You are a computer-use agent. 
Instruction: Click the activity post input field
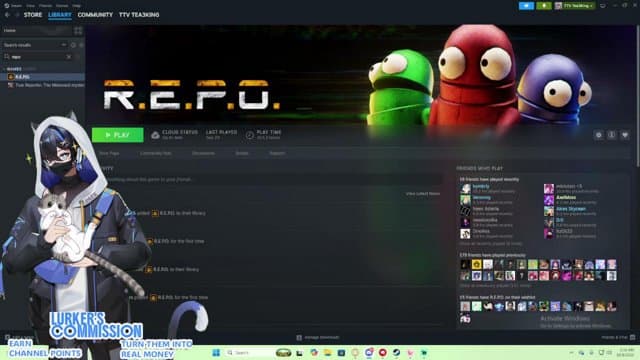click(x=271, y=180)
